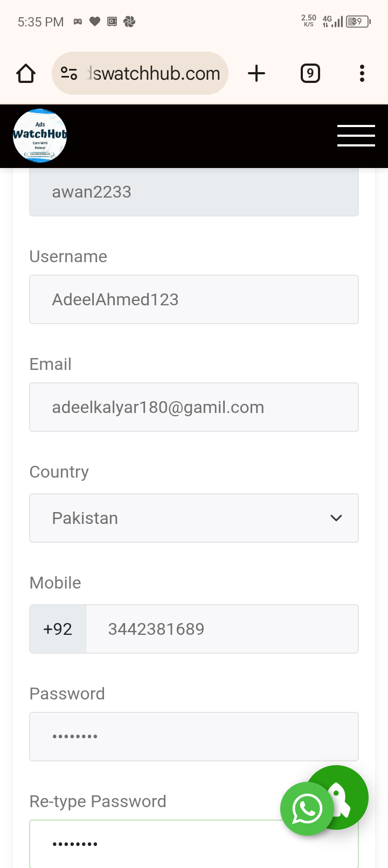The image size is (388, 868).
Task: Focus the Username field with AdeelAhmed123
Action: (x=194, y=299)
